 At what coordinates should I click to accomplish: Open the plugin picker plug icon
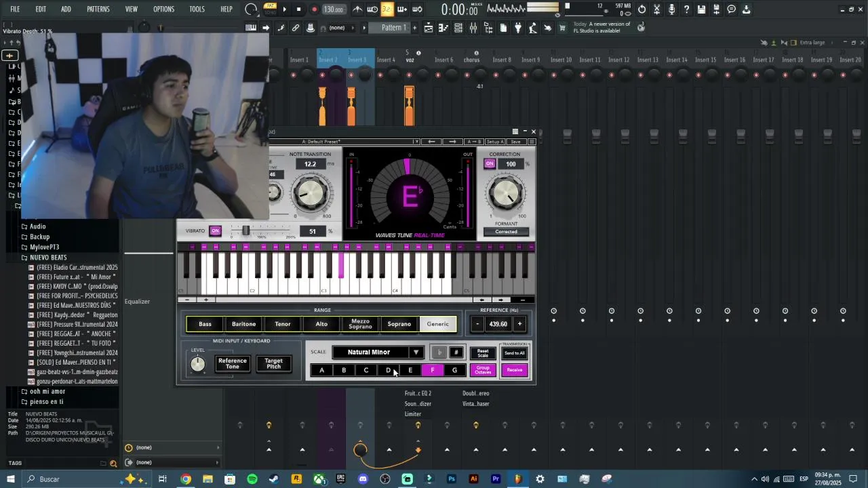click(x=518, y=28)
